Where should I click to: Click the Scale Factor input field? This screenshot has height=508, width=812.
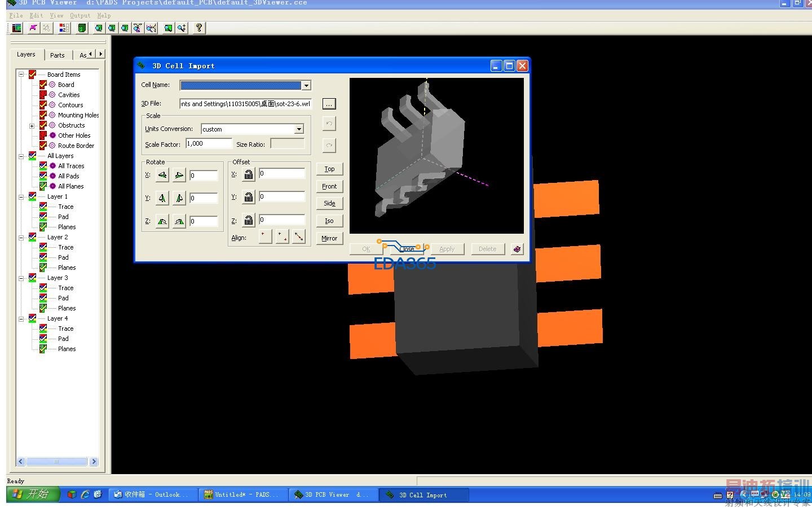(209, 144)
